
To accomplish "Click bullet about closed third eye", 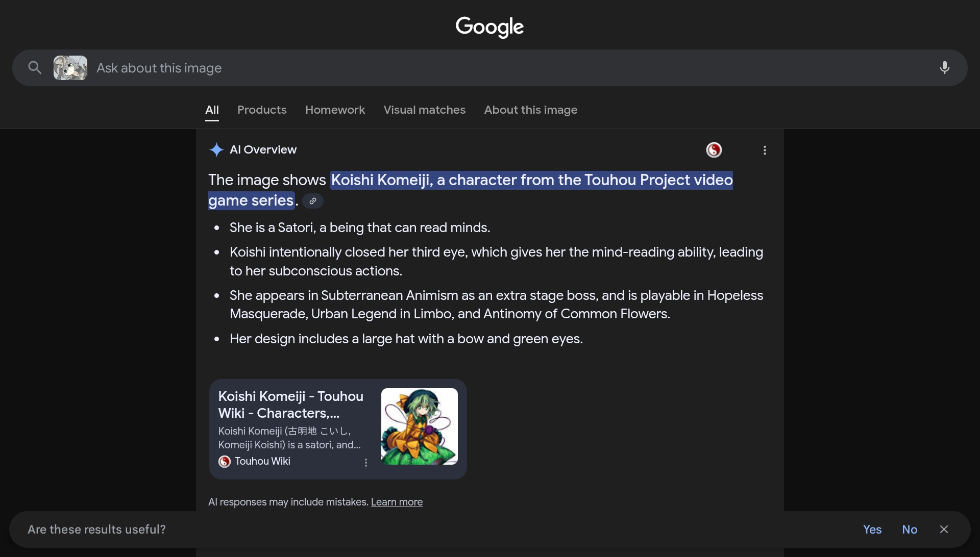I will [x=496, y=262].
